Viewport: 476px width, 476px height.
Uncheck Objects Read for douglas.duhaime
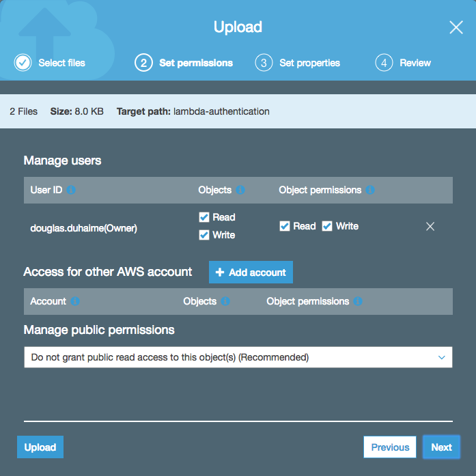coord(204,217)
